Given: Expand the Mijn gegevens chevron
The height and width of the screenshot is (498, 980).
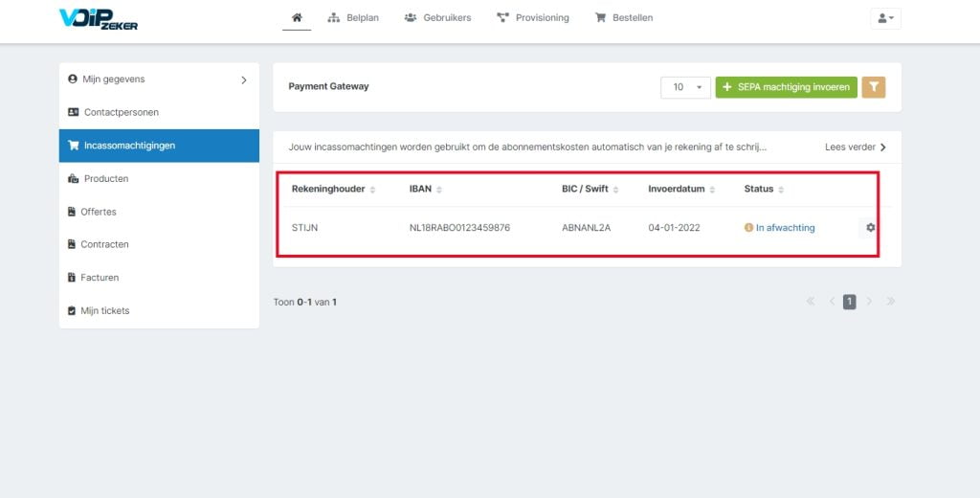Looking at the screenshot, I should point(244,80).
